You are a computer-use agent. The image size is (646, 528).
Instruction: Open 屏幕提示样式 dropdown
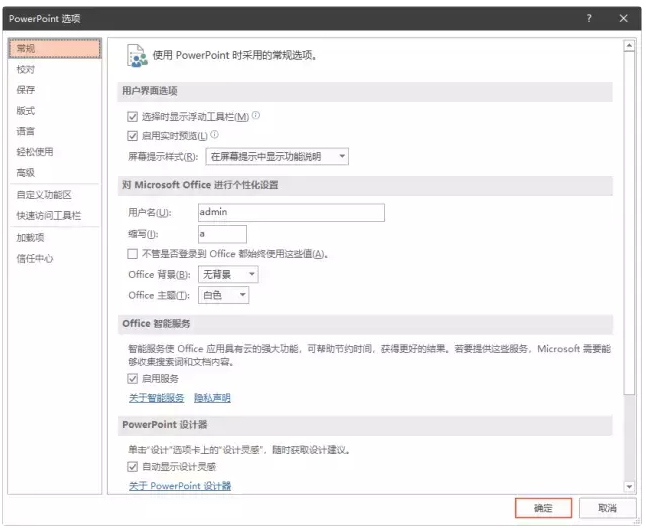277,157
